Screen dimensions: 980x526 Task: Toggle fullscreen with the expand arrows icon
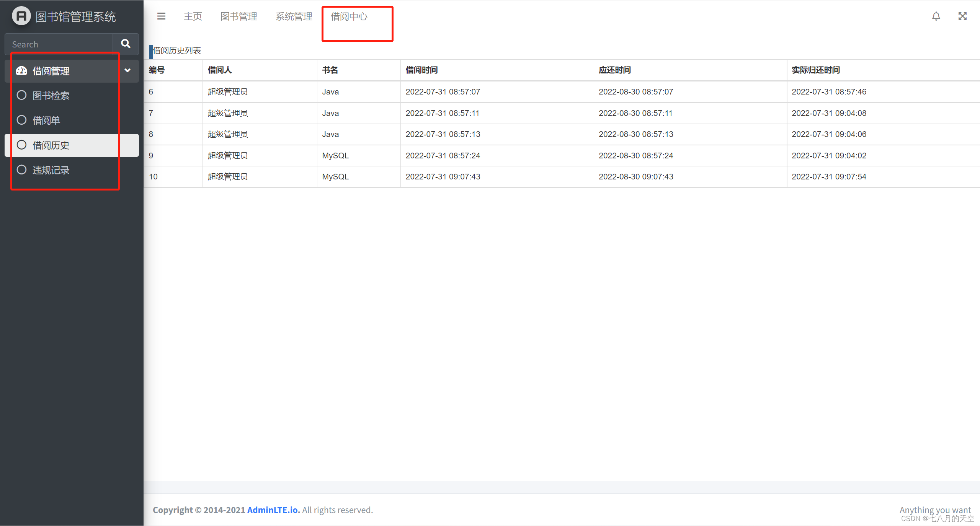[962, 16]
